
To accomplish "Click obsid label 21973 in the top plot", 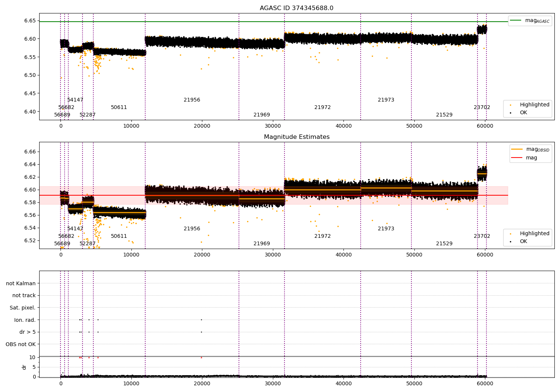I will [386, 100].
